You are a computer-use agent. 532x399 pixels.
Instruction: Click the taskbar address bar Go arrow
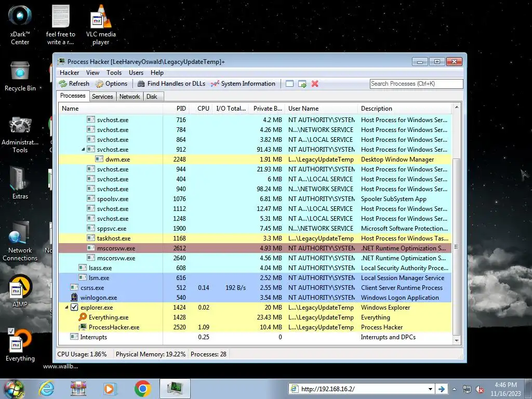pos(442,389)
